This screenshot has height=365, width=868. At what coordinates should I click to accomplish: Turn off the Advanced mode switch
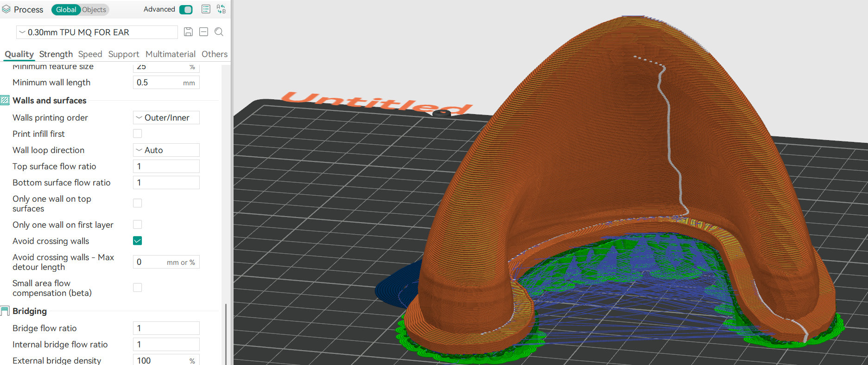pyautogui.click(x=186, y=9)
